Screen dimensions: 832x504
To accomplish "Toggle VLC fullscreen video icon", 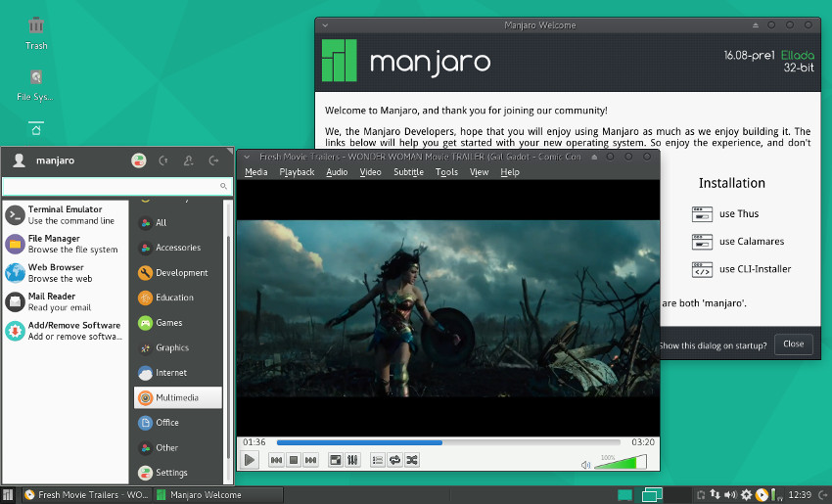I will click(336, 460).
